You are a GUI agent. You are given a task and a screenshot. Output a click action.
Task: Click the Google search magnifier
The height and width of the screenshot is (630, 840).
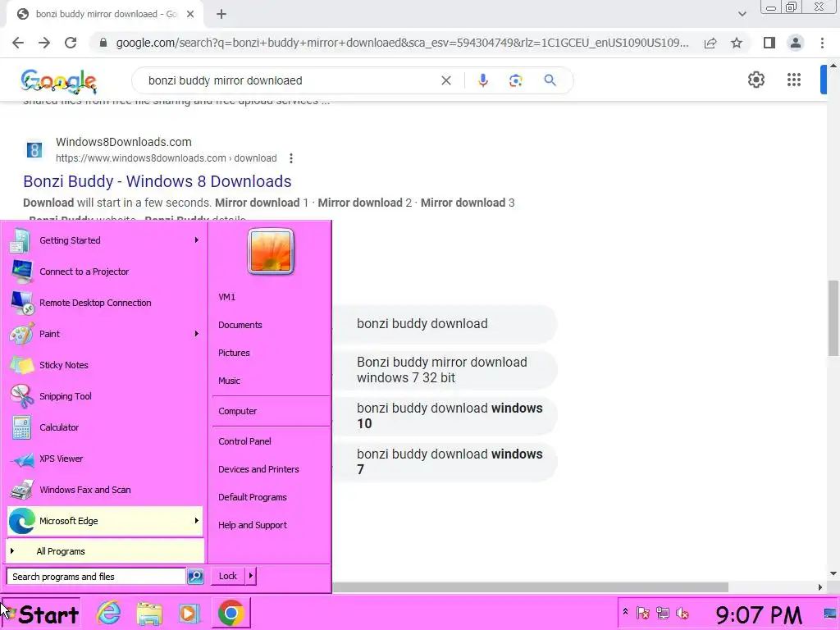(x=550, y=80)
